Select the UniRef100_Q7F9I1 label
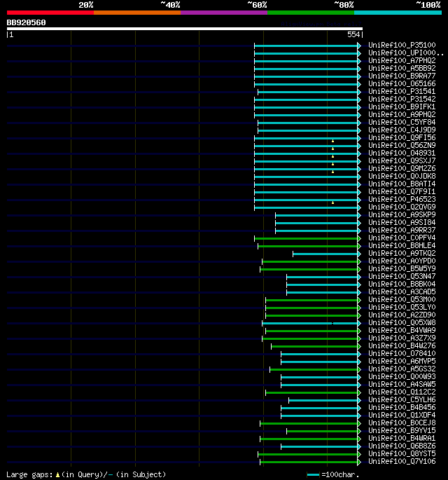The width and height of the screenshot is (448, 480). coord(402,191)
